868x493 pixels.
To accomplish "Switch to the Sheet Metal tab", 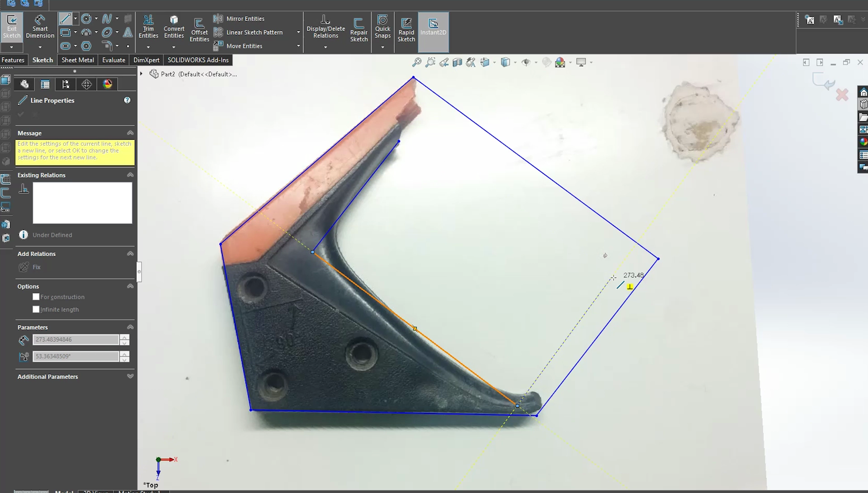I will [77, 60].
